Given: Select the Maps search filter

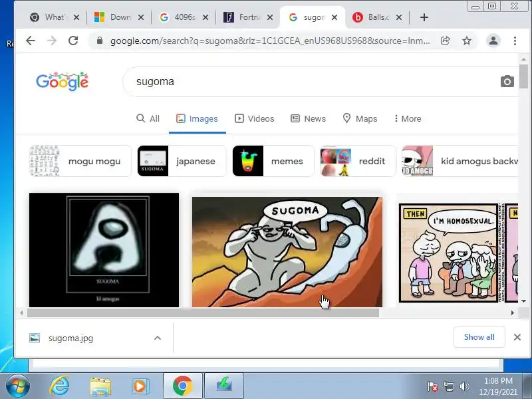Looking at the screenshot, I should pos(360,119).
